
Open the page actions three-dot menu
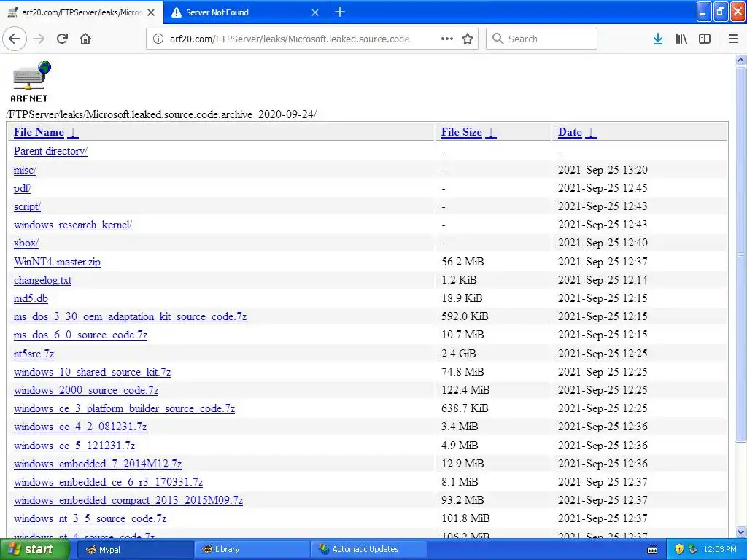[447, 39]
